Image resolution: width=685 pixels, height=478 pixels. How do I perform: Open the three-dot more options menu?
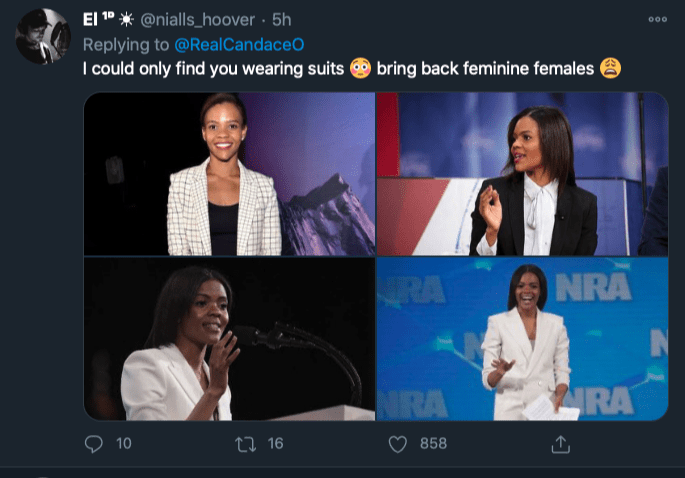[657, 19]
